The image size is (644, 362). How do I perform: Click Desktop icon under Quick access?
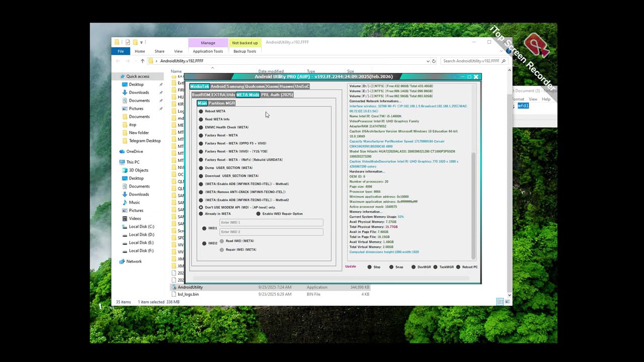[x=125, y=84]
